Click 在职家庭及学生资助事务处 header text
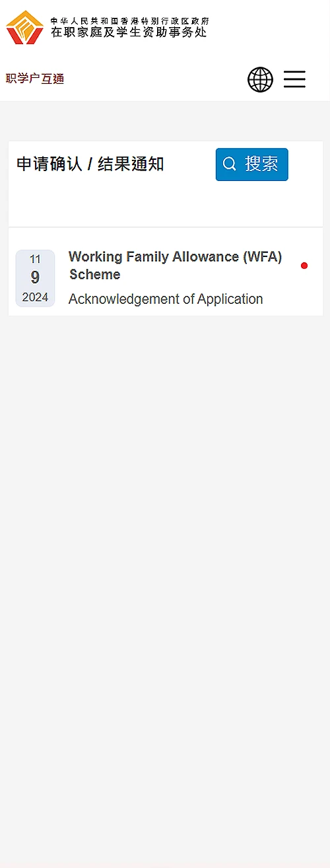 coord(129,32)
